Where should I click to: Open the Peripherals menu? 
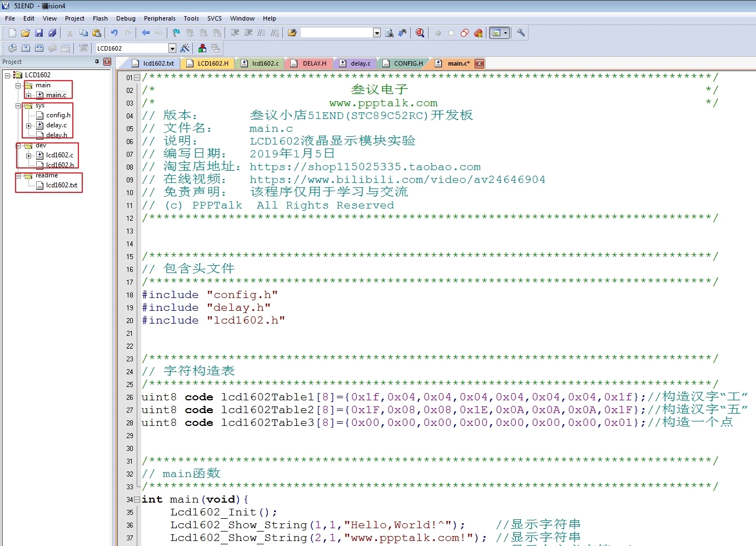(x=160, y=18)
